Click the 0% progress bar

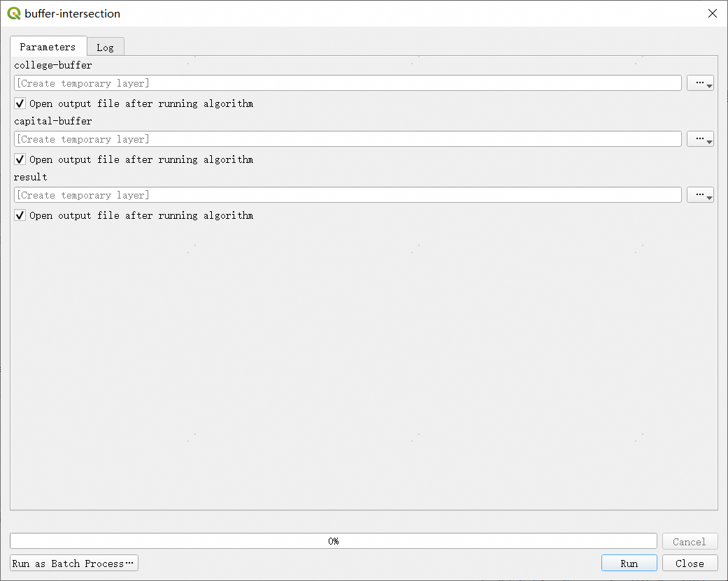333,541
